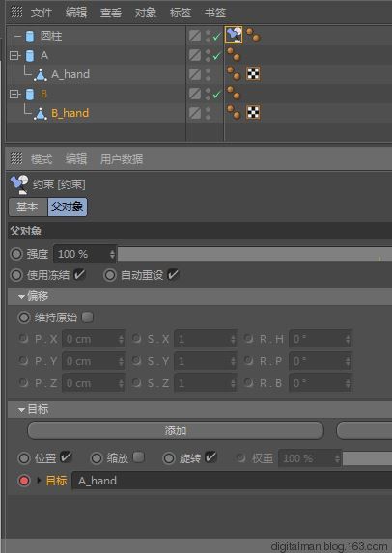This screenshot has height=553, width=392.
Task: Click the material tag on B row
Action: click(234, 93)
